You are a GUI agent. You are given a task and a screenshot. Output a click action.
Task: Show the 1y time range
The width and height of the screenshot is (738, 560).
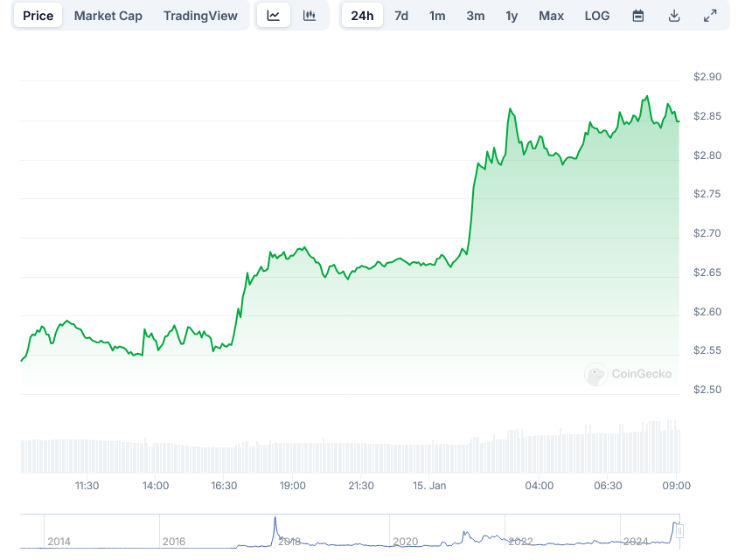(x=512, y=16)
